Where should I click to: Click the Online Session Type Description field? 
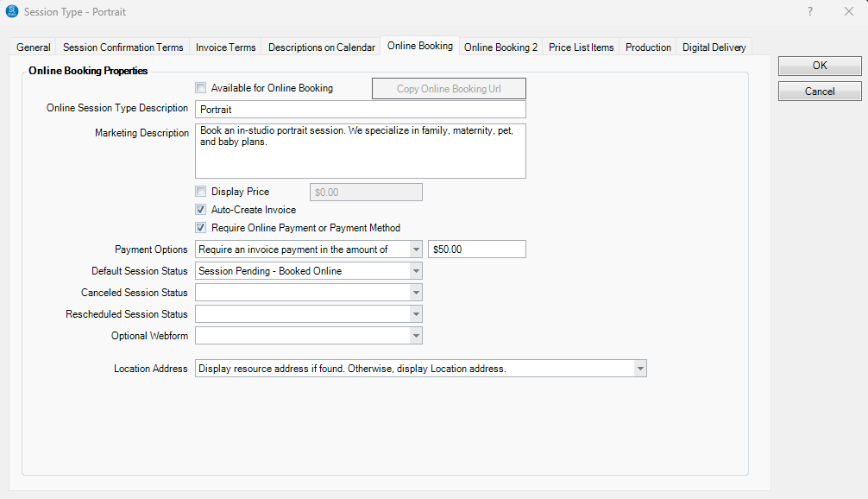point(360,110)
